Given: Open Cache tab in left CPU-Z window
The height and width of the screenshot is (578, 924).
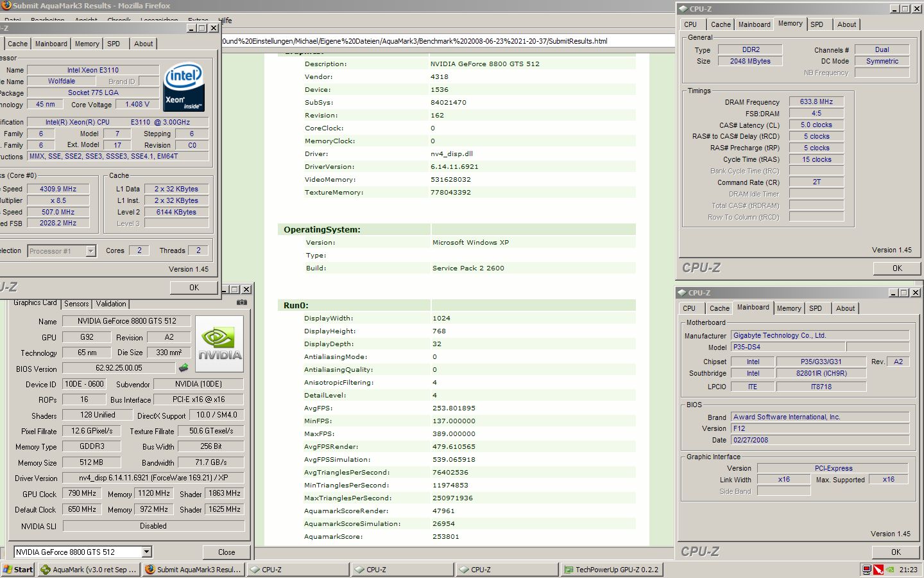Looking at the screenshot, I should [x=17, y=44].
